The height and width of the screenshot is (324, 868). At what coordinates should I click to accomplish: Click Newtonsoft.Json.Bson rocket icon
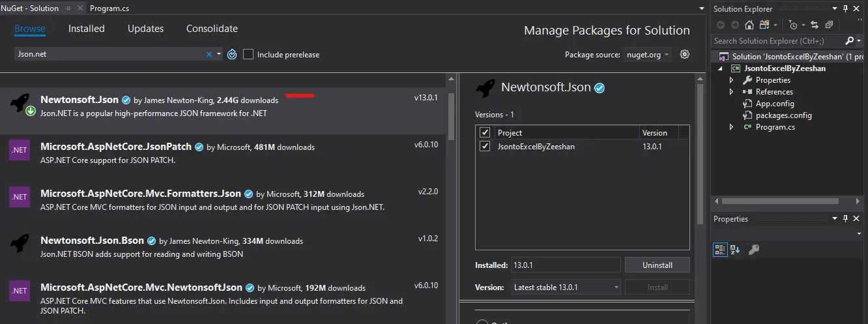[x=19, y=243]
